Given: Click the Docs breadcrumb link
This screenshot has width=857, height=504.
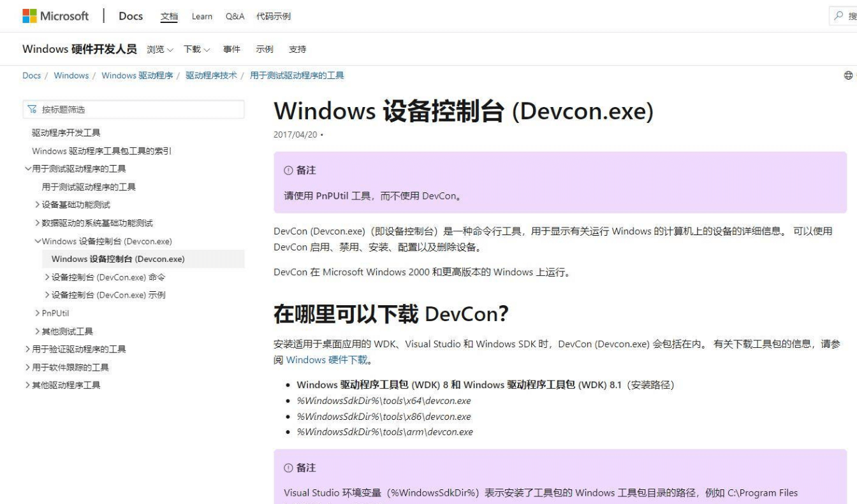Looking at the screenshot, I should click(31, 75).
